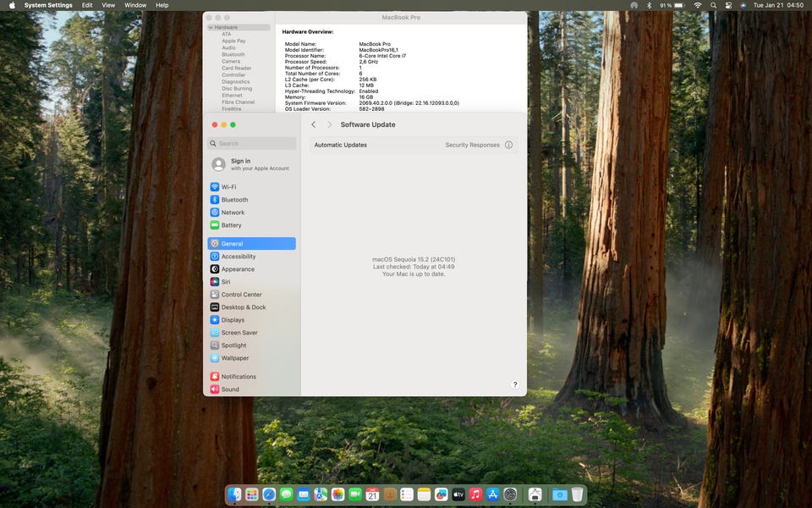Select Displays in the sidebar
This screenshot has height=508, width=812.
233,320
